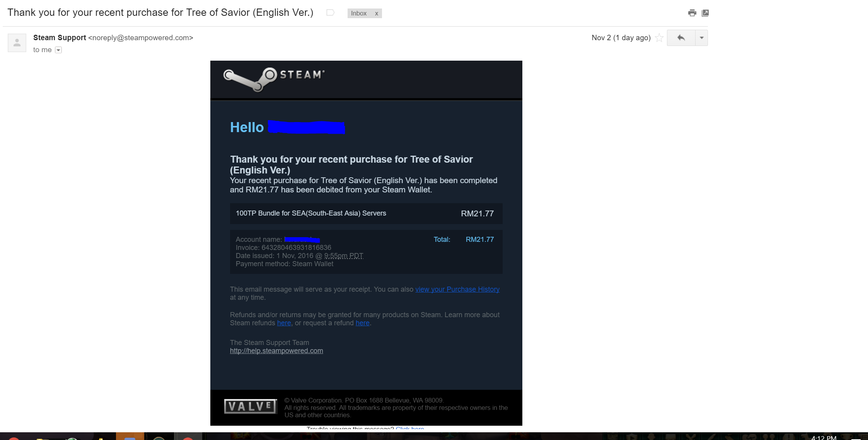The image size is (868, 440).
Task: Click the taskbar clock showing 4:12 PM
Action: pos(824,437)
